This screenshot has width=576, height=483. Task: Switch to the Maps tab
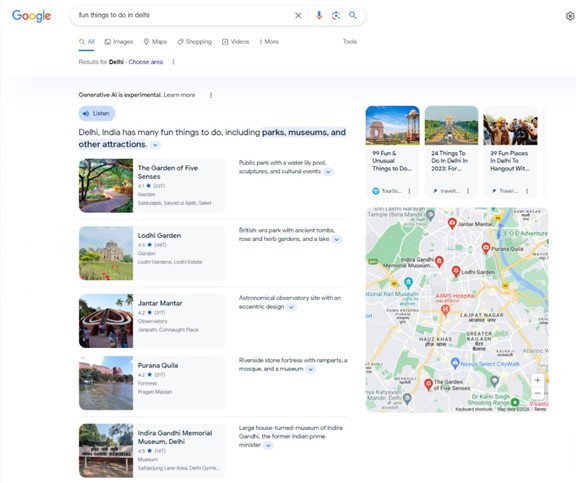155,42
